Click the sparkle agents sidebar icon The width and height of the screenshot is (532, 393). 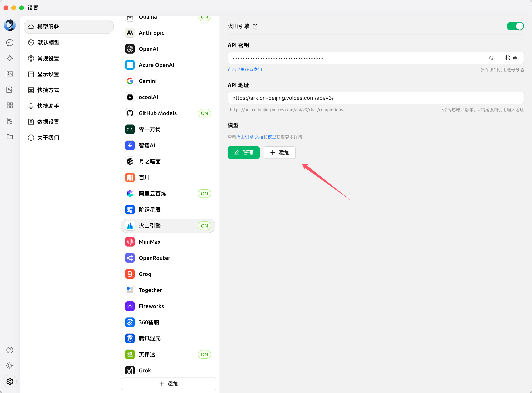point(10,58)
